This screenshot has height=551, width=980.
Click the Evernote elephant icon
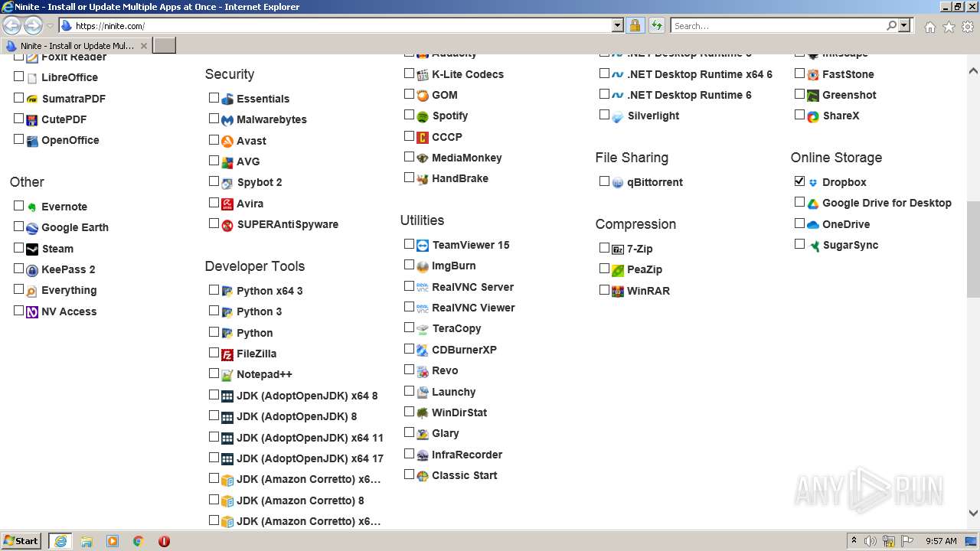click(x=32, y=207)
